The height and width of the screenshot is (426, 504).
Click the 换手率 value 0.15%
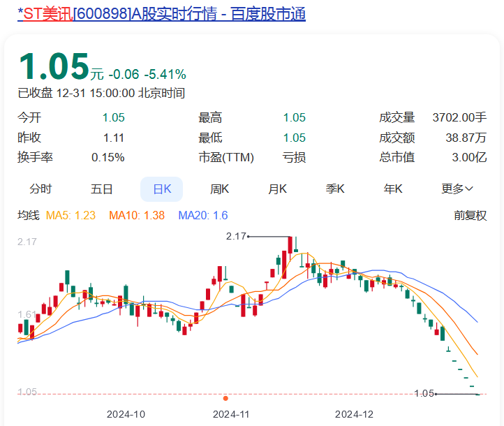108,158
